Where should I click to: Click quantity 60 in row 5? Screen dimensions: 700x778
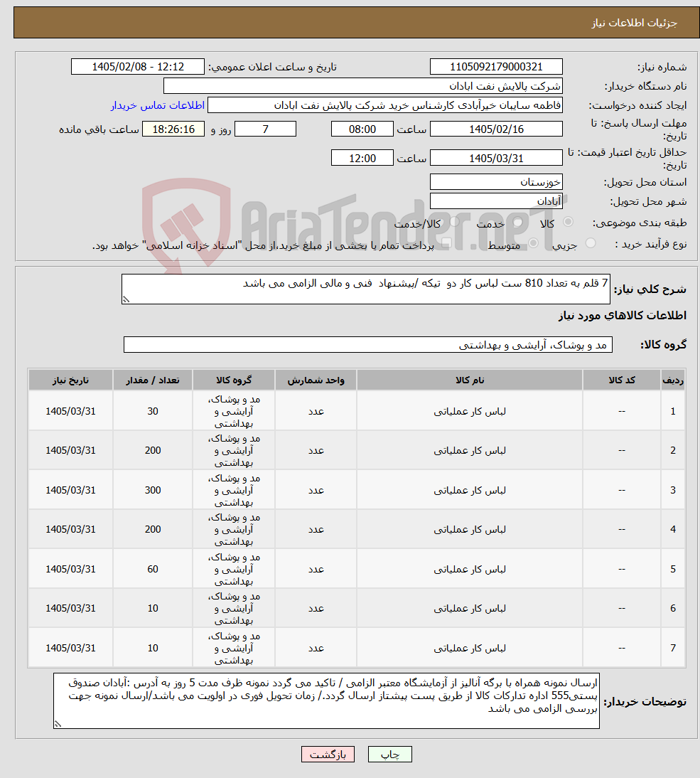[x=153, y=569]
